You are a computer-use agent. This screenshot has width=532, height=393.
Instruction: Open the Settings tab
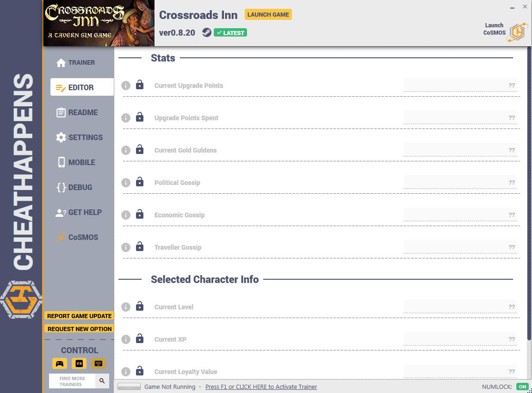click(80, 137)
